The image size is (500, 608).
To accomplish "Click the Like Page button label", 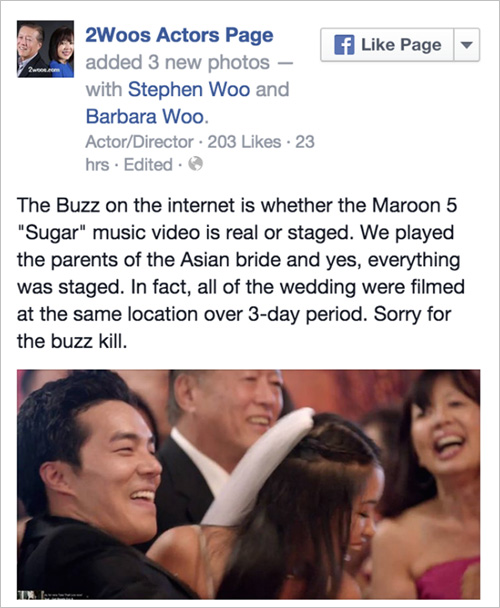I will [401, 45].
